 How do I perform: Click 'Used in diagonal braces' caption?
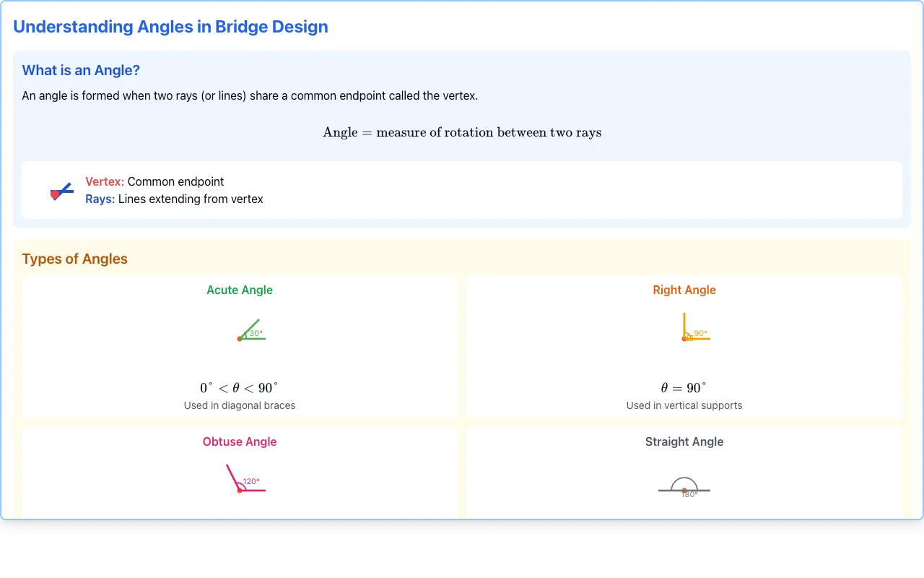(240, 405)
